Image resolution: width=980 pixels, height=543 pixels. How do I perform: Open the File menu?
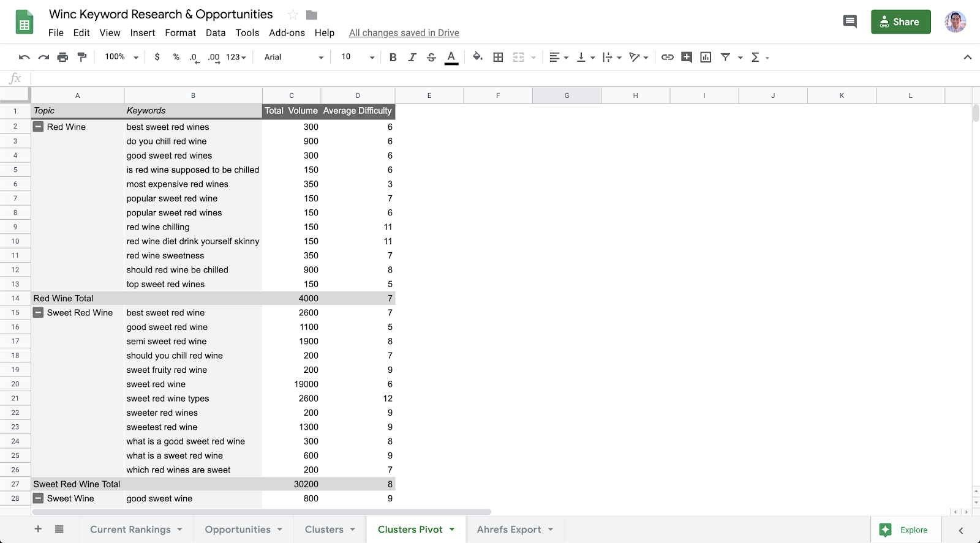point(56,33)
